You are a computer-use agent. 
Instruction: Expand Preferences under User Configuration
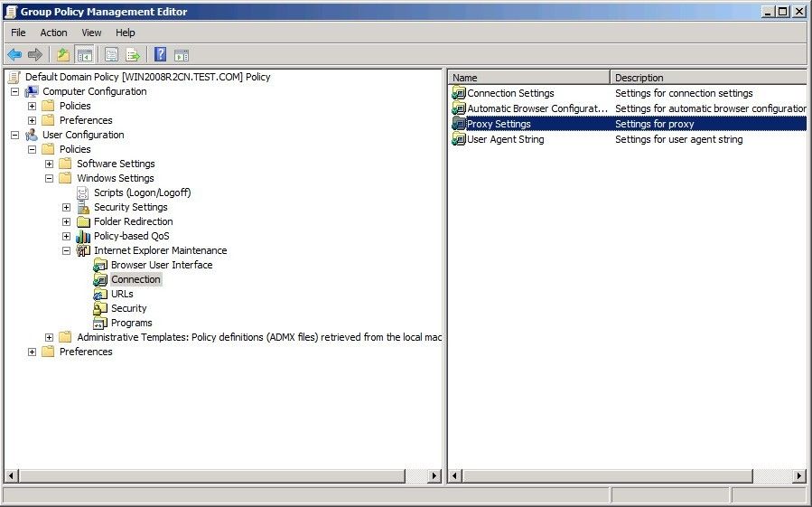coord(33,352)
